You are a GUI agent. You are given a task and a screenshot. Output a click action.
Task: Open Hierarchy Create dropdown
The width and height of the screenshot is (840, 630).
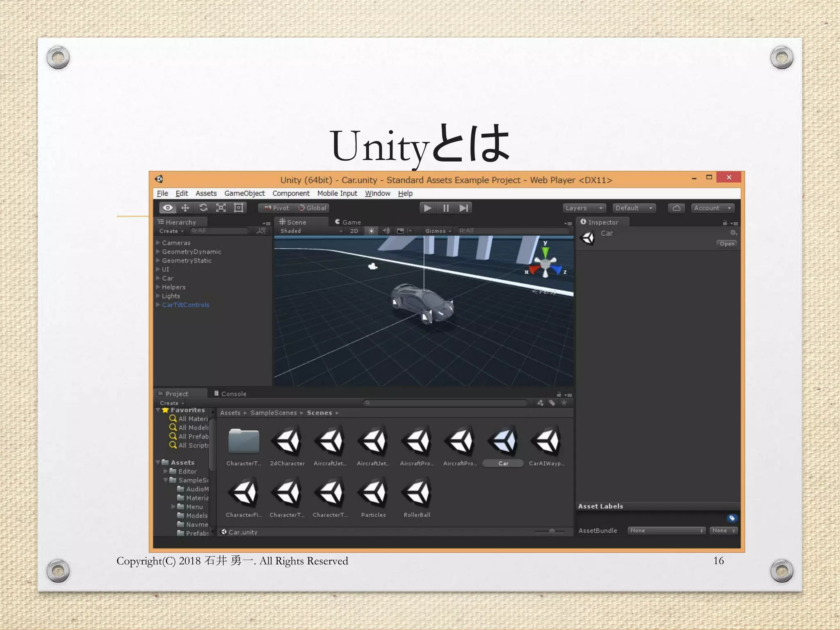click(171, 231)
